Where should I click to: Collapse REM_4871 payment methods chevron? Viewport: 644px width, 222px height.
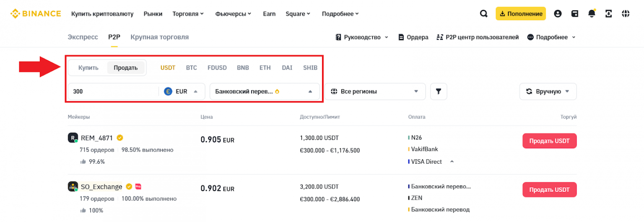[452, 162]
